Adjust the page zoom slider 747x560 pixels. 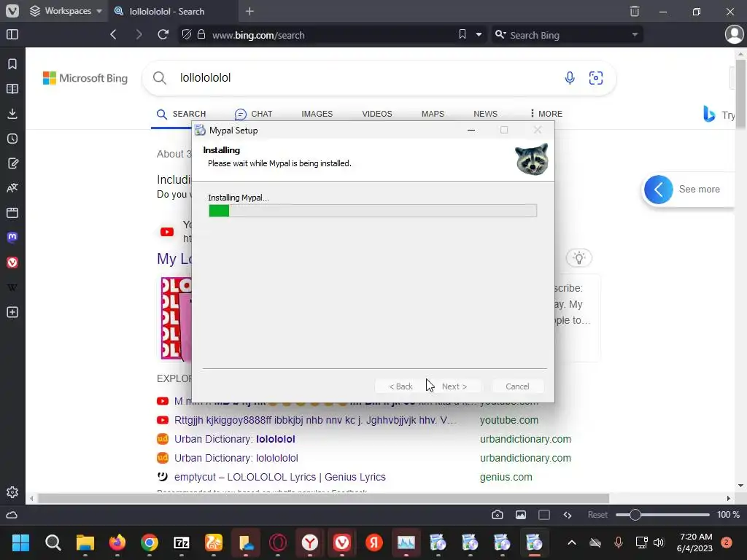point(662,515)
